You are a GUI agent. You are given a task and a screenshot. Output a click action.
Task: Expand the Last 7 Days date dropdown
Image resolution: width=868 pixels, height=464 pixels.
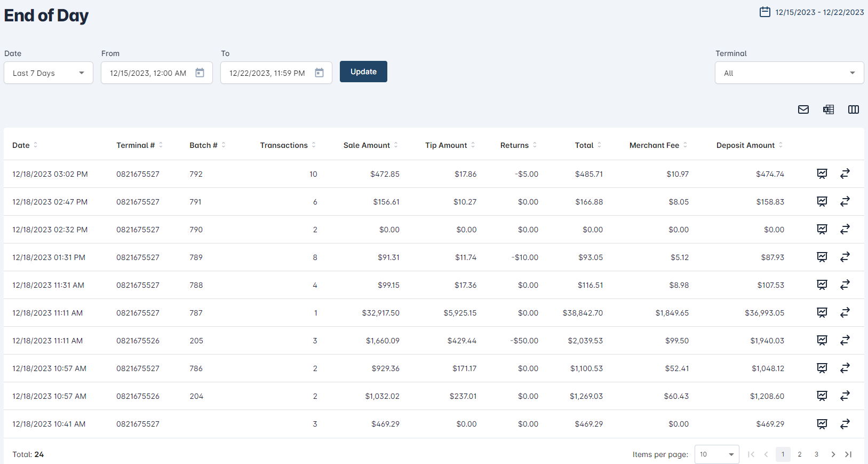click(49, 73)
